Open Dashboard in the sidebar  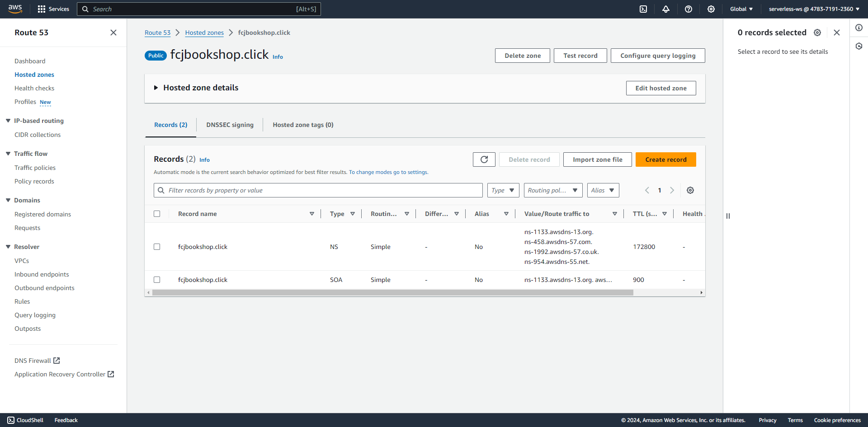coord(30,61)
